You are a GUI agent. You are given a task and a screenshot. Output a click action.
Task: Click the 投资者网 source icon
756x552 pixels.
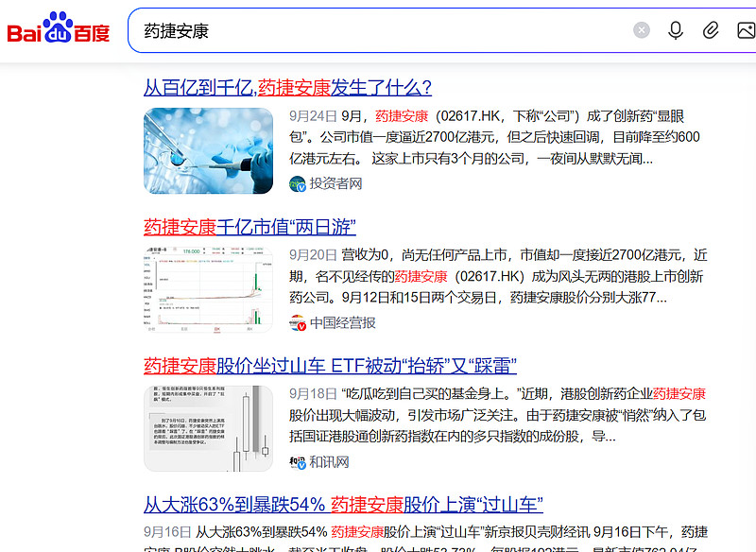coord(298,183)
